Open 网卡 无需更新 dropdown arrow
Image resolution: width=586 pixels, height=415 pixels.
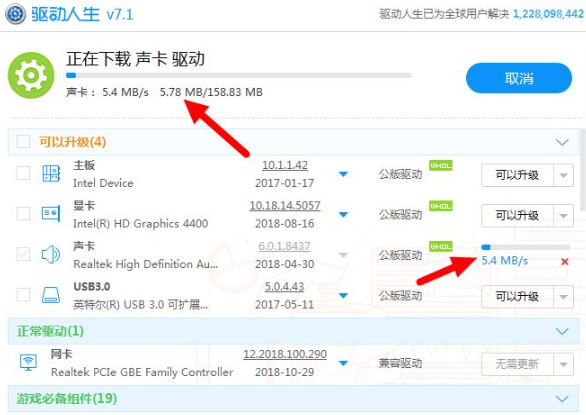[563, 364]
